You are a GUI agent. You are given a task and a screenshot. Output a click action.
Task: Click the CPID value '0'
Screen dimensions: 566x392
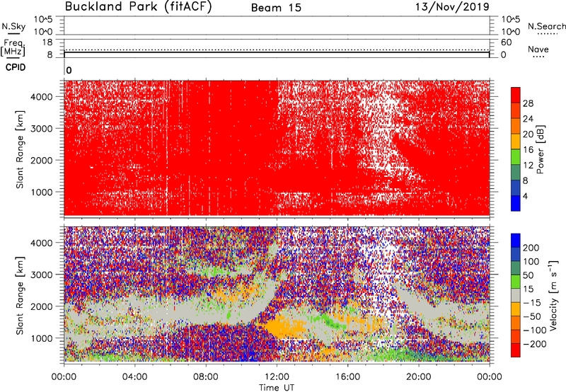click(69, 70)
